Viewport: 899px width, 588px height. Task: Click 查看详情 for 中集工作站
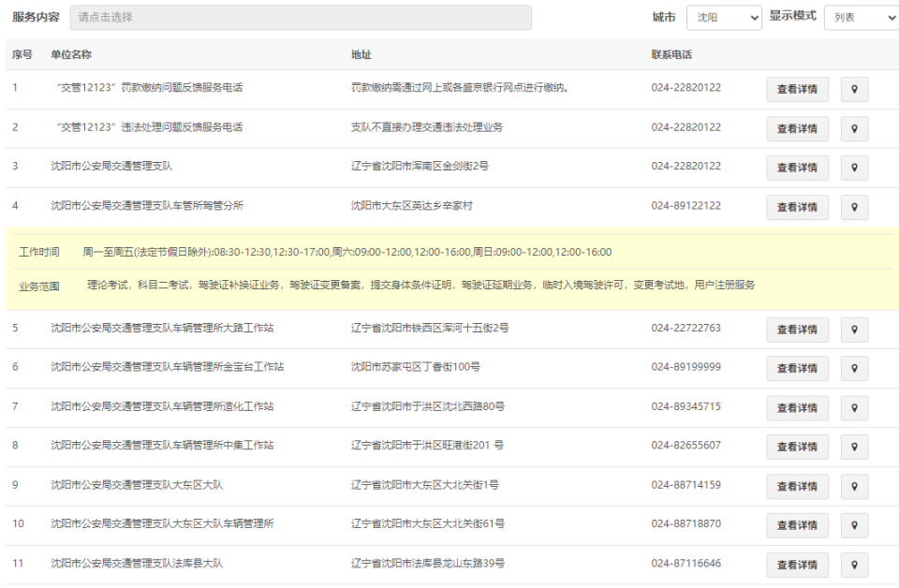click(798, 447)
